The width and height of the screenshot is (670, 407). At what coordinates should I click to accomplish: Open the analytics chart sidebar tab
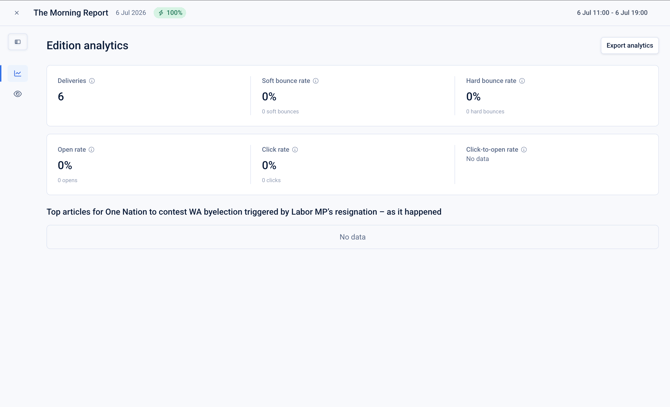coord(18,73)
